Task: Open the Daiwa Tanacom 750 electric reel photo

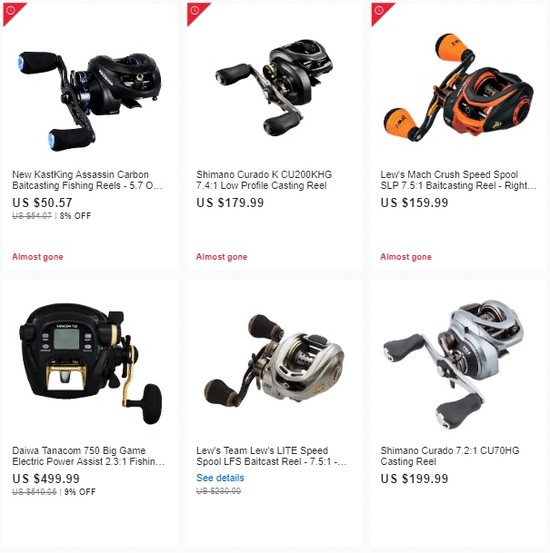Action: [90, 363]
